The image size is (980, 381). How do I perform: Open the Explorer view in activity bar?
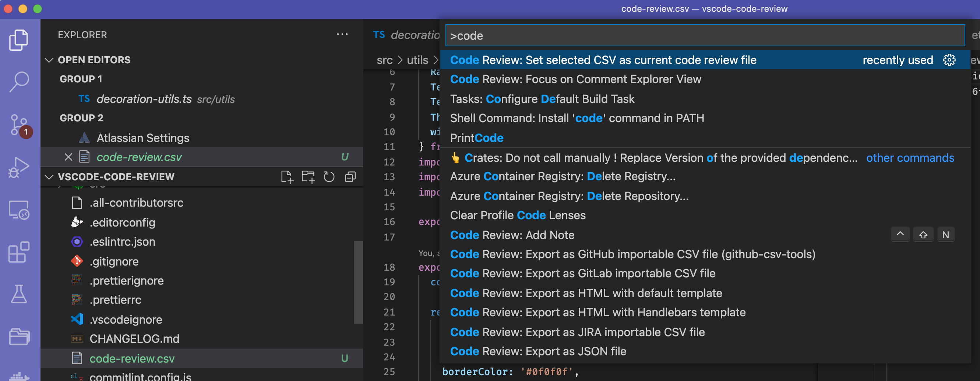pos(19,40)
